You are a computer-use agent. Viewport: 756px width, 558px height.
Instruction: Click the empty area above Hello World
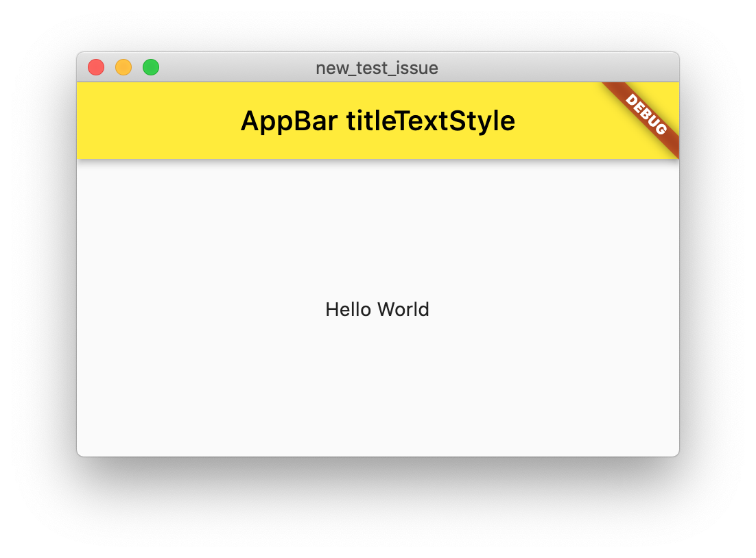click(x=378, y=226)
